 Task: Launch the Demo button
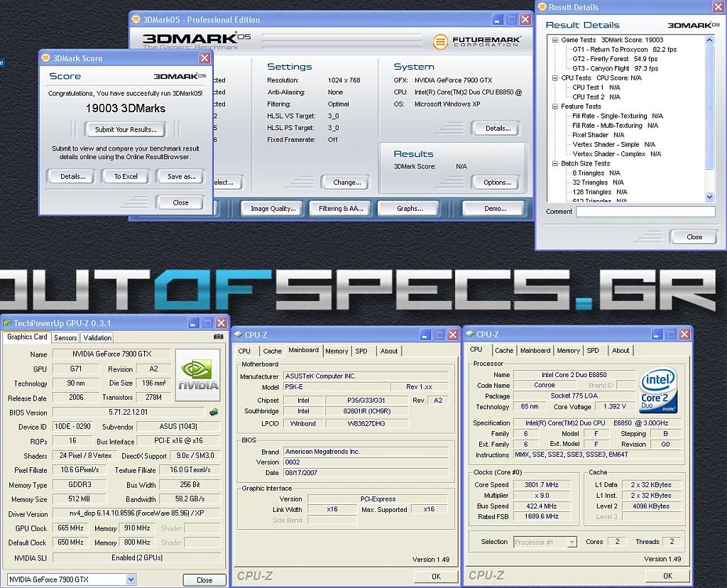click(495, 209)
